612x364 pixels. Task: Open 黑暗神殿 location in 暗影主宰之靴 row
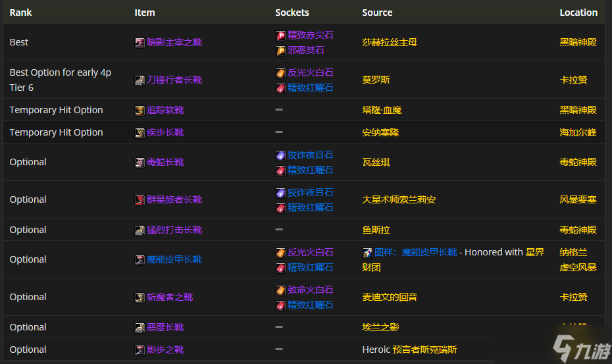[578, 42]
